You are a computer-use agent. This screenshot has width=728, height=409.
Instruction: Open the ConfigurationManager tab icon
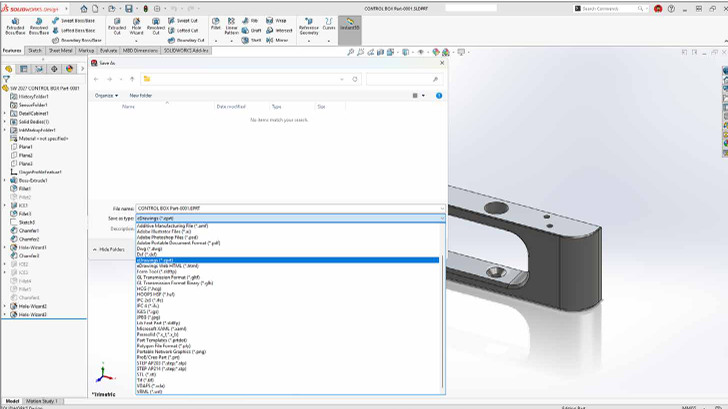tap(39, 69)
